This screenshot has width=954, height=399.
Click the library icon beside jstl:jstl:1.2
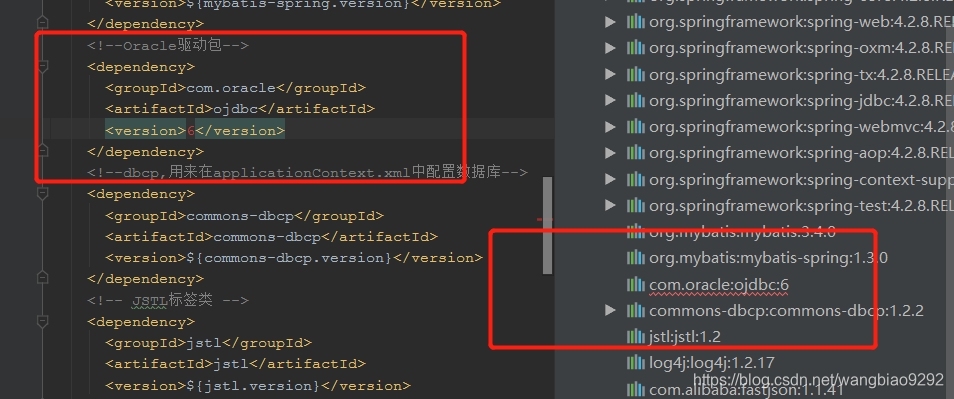(x=635, y=336)
